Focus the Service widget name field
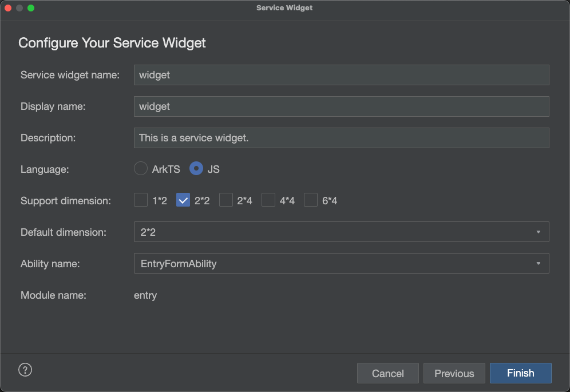Image resolution: width=570 pixels, height=392 pixels. [341, 75]
